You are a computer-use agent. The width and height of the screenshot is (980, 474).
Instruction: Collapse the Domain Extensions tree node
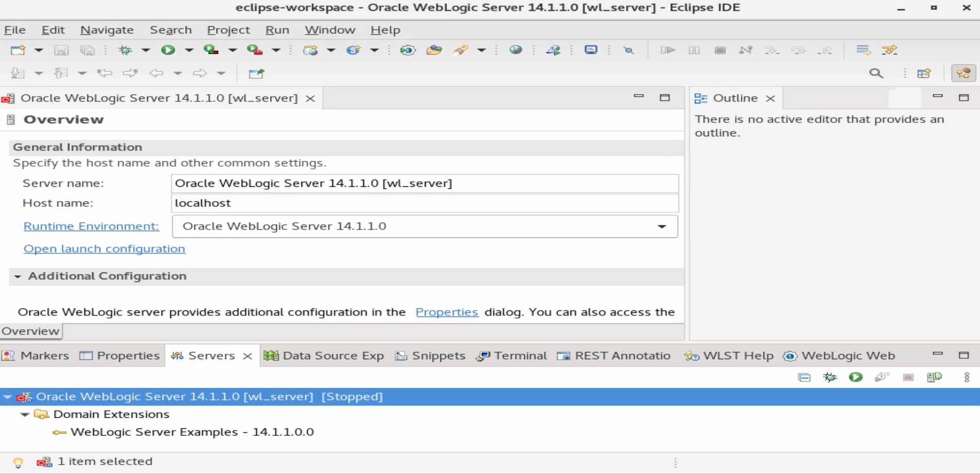25,414
